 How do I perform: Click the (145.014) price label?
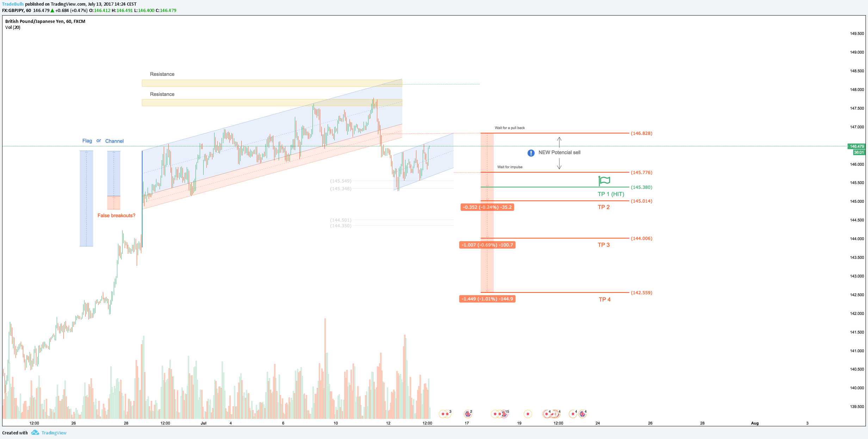tap(641, 201)
